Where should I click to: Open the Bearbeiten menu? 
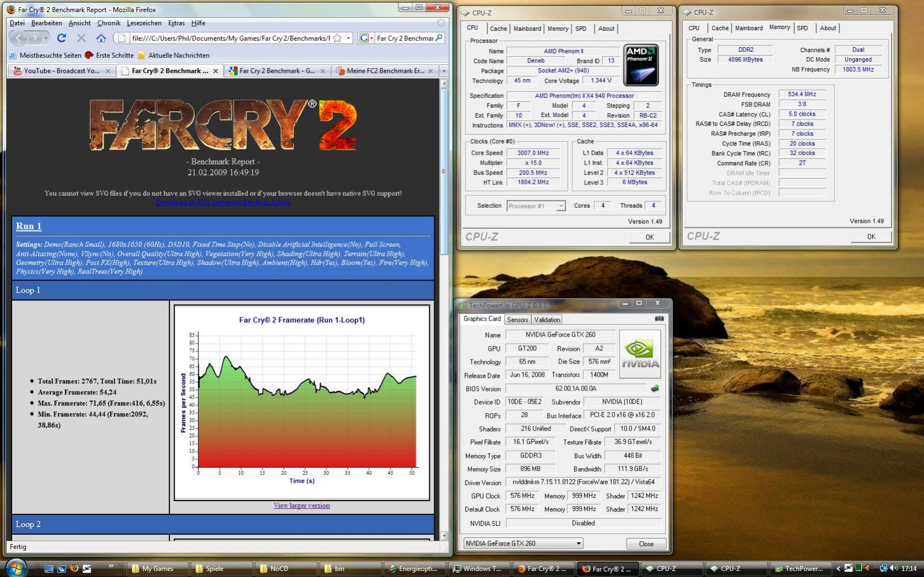46,23
